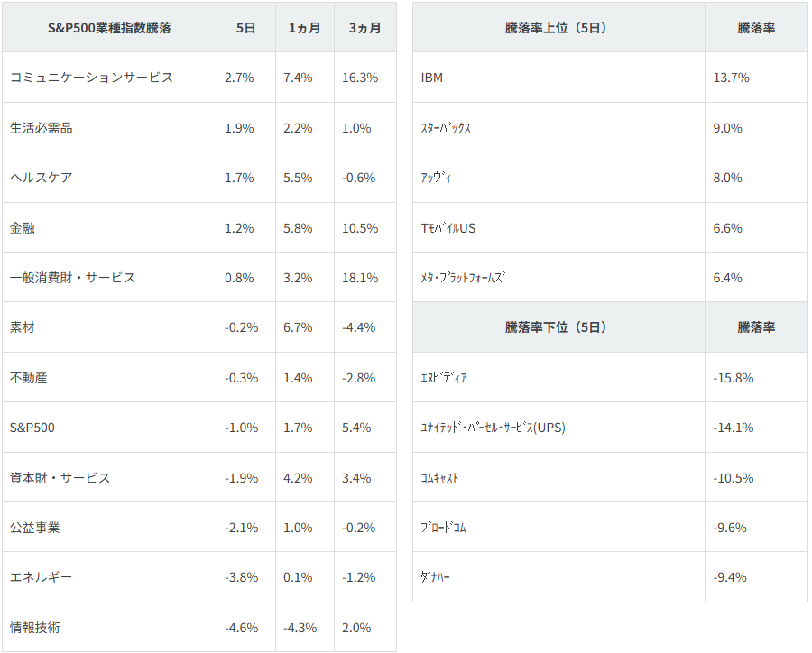
Task: Select the TモバイルUS stock cell
Action: tap(448, 228)
